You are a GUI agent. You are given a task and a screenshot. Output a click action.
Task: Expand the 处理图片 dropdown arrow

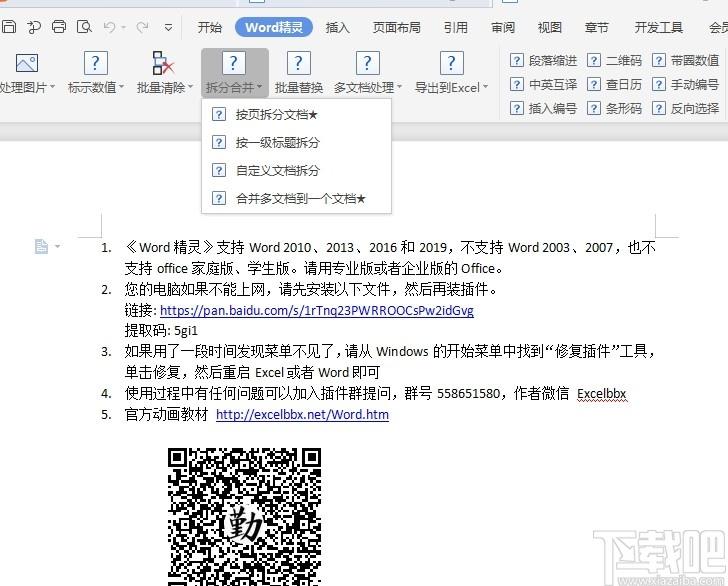point(52,87)
